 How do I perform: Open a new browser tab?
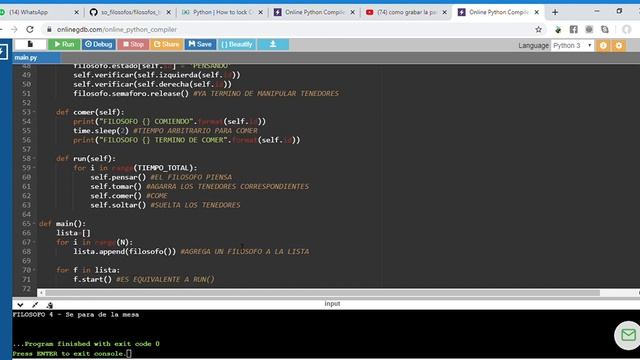click(555, 12)
